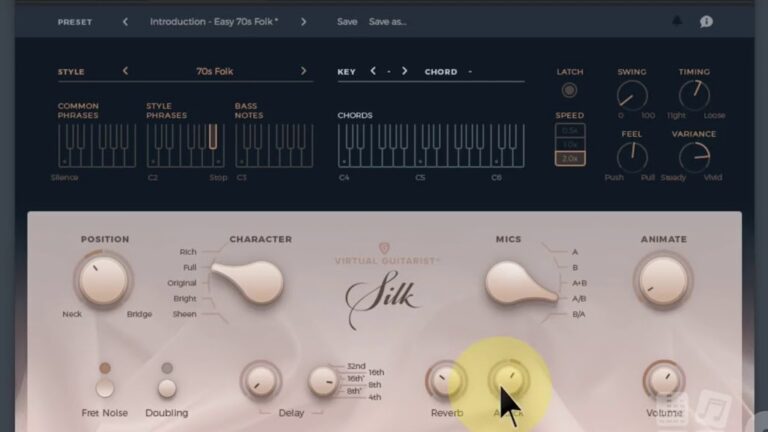Screen dimensions: 768x432
Task: Adjust the Timing knob
Action: (x=695, y=95)
